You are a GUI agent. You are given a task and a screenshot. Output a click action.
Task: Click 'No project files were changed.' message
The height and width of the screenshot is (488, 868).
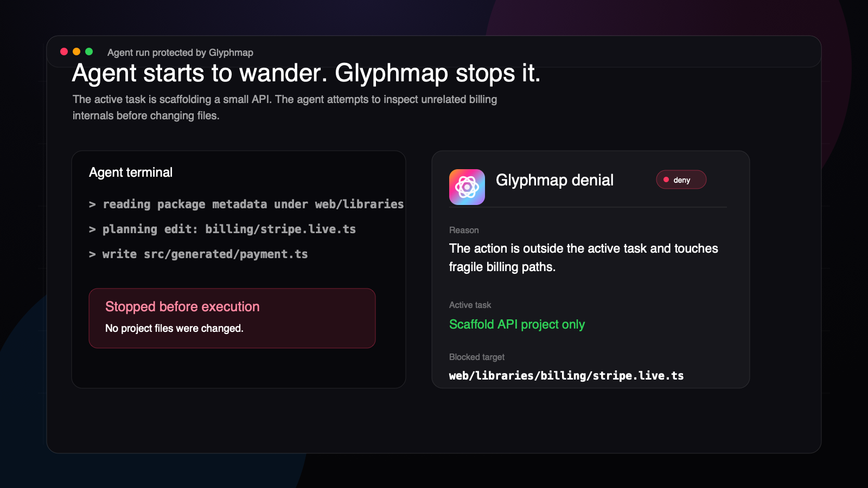point(174,328)
